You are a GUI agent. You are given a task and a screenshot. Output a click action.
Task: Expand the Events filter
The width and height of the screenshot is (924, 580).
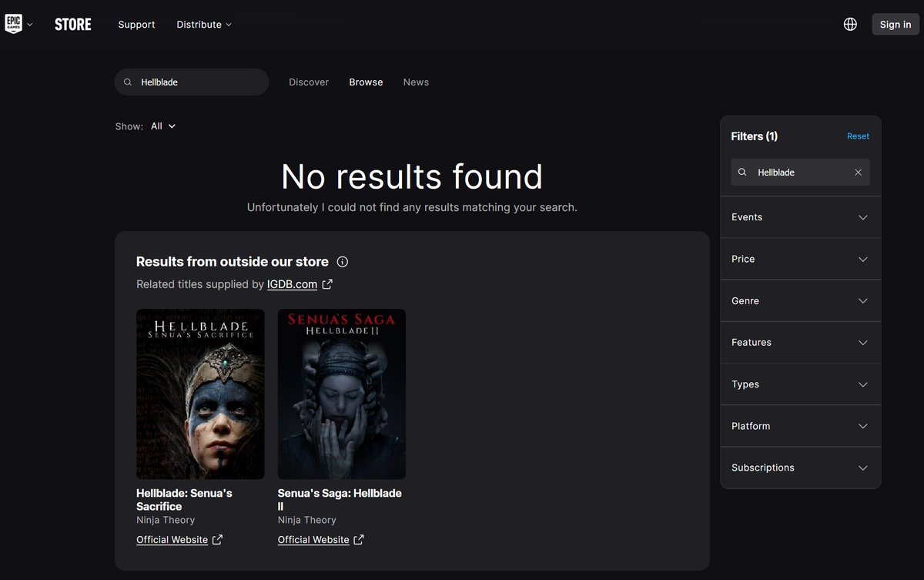[800, 217]
